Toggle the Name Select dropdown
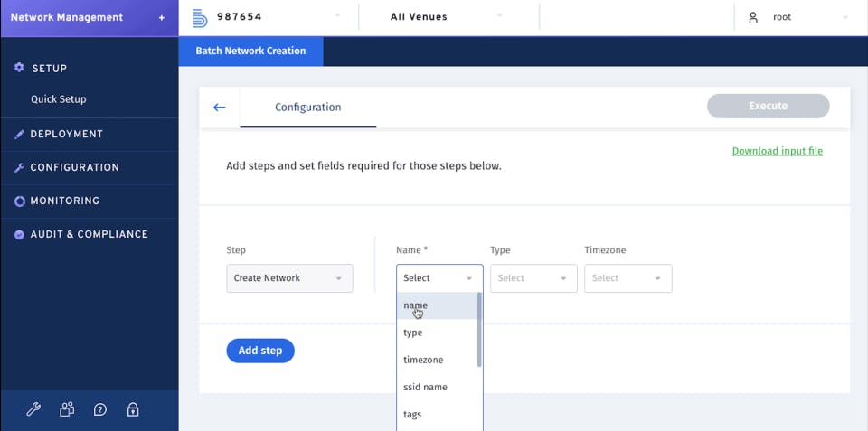868x431 pixels. (439, 278)
